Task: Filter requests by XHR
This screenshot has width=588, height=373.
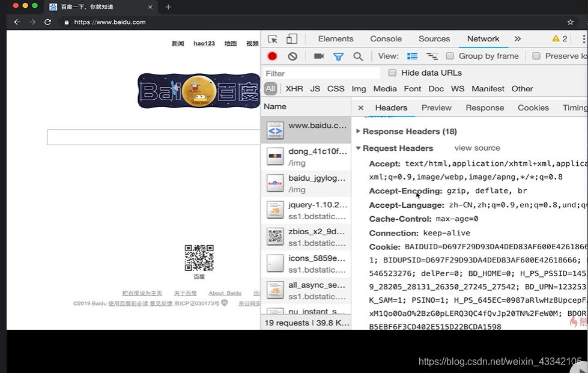Action: coord(294,89)
